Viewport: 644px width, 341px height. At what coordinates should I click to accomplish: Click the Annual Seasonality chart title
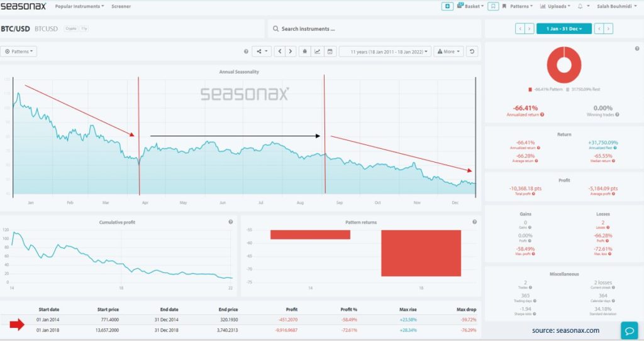(239, 72)
